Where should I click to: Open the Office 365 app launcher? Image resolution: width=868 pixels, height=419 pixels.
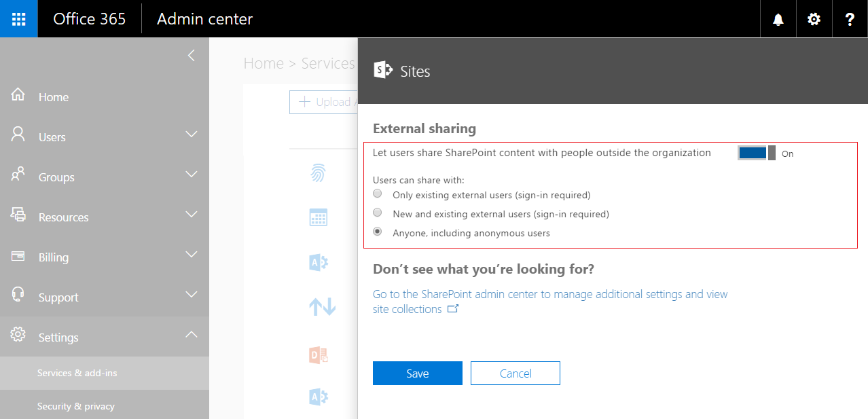pyautogui.click(x=18, y=18)
